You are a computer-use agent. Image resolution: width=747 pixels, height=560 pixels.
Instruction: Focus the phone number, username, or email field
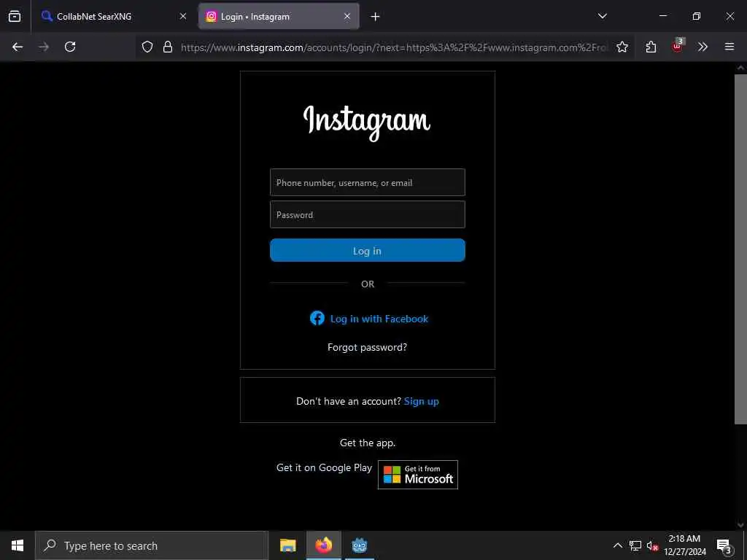pyautogui.click(x=368, y=182)
